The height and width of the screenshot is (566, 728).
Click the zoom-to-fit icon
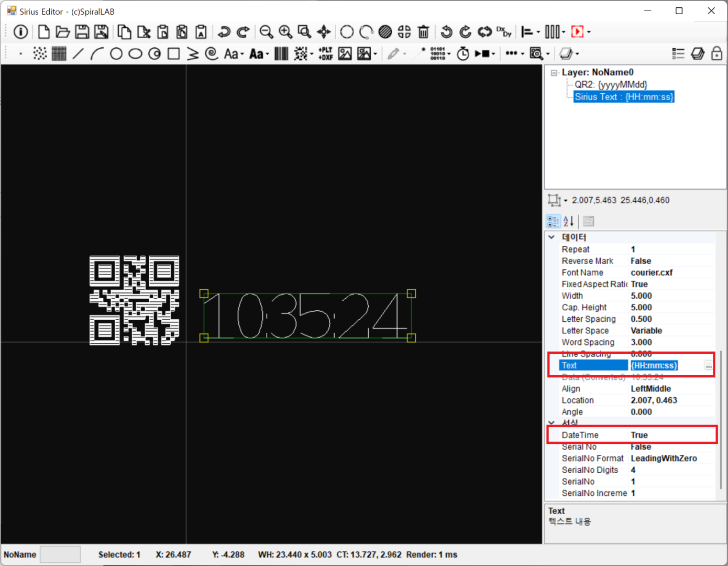point(304,32)
